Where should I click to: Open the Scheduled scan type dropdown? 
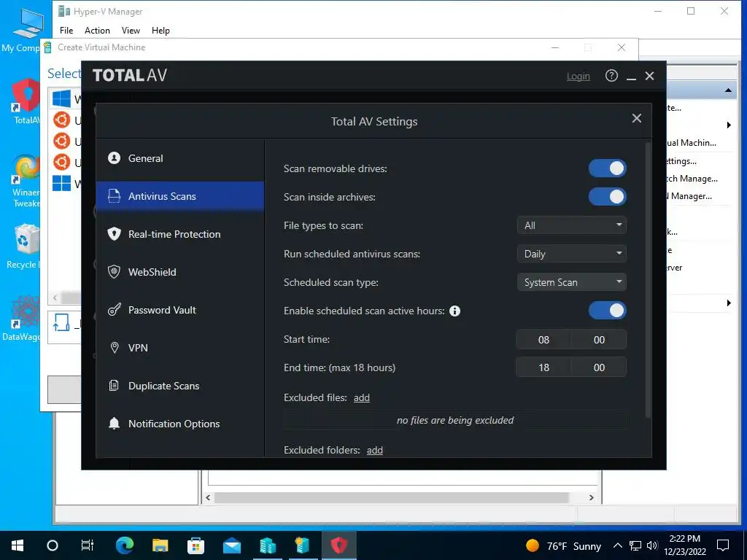[x=572, y=282]
